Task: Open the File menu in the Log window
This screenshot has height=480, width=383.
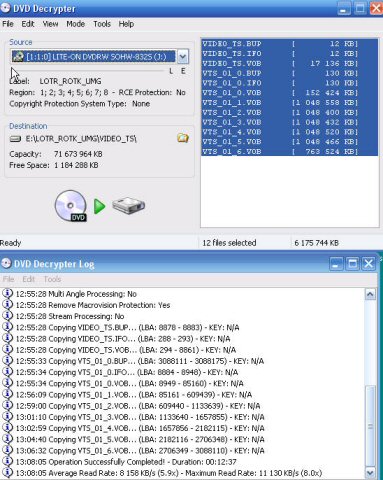Action: 8,279
